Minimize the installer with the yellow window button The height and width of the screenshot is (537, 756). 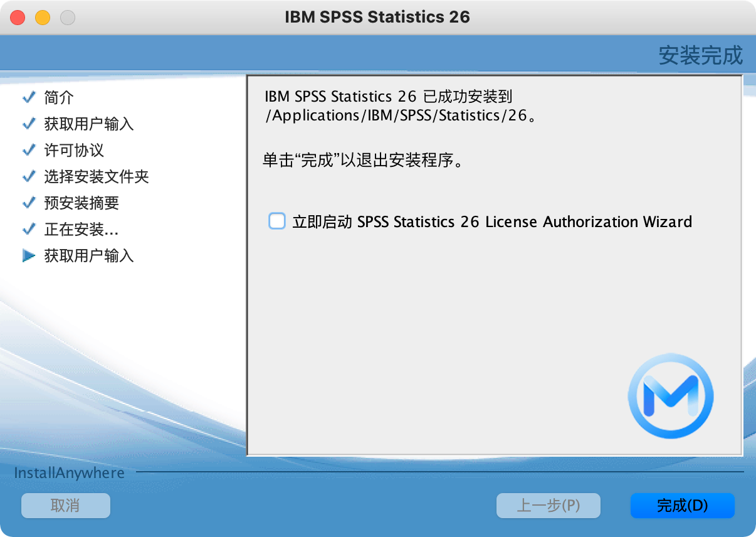coord(43,18)
